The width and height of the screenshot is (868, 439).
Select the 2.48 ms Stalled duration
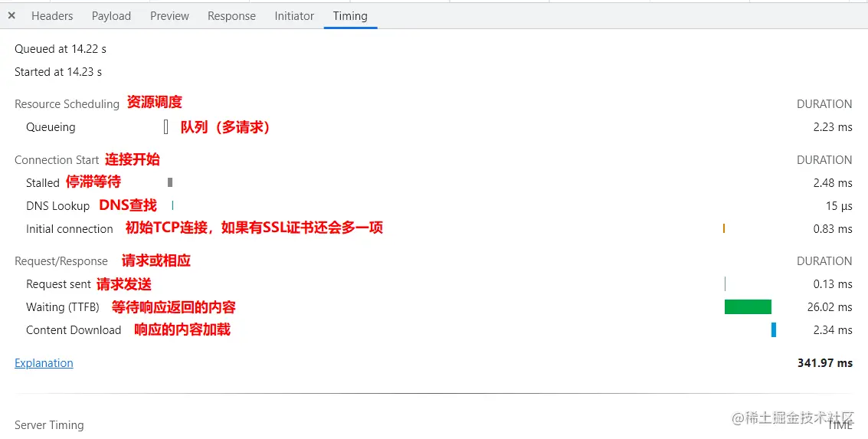pos(833,182)
